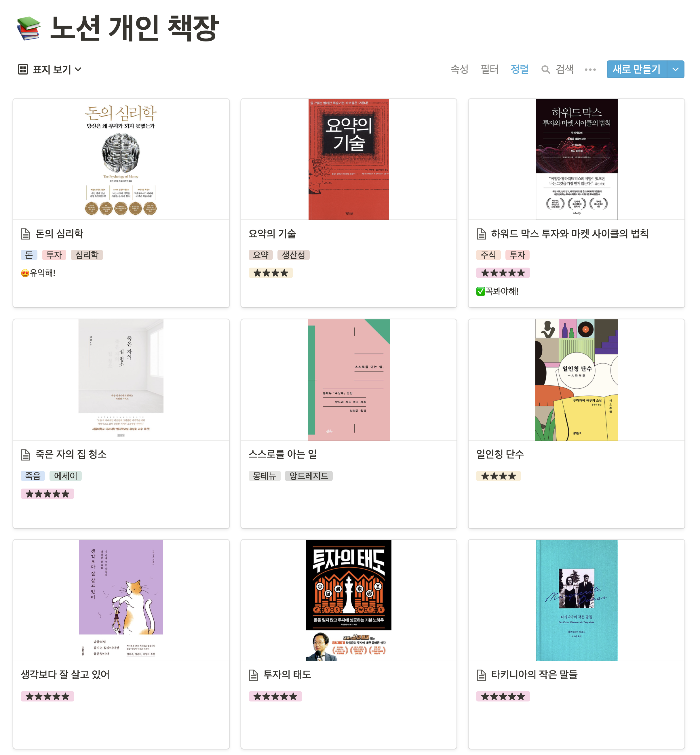
Task: Click page icon beside 투자의 태도
Action: click(x=253, y=675)
